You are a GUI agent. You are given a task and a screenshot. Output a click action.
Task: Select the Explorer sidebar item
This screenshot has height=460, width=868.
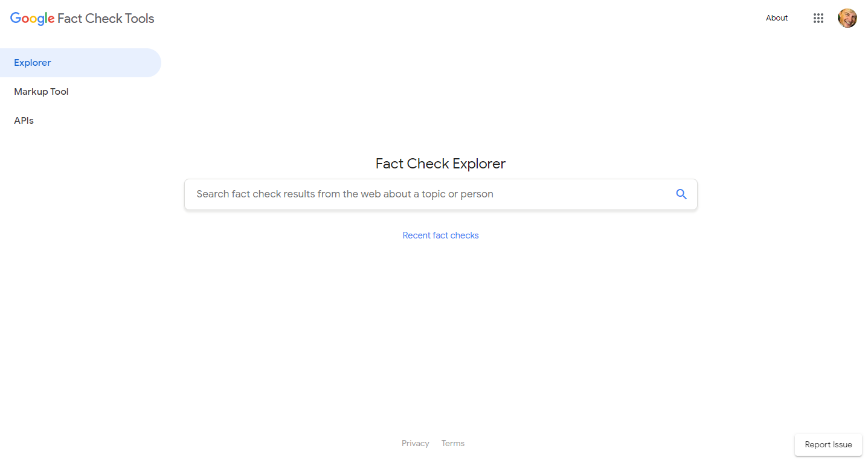click(x=33, y=62)
